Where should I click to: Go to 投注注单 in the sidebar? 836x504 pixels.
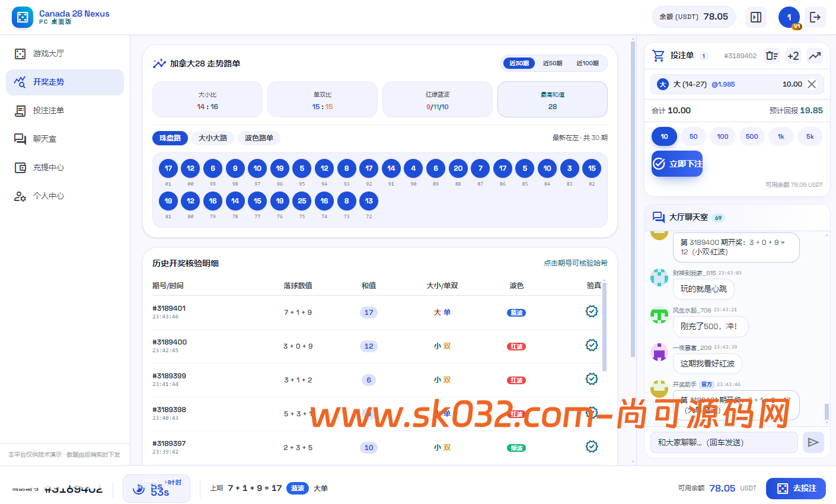pyautogui.click(x=65, y=110)
